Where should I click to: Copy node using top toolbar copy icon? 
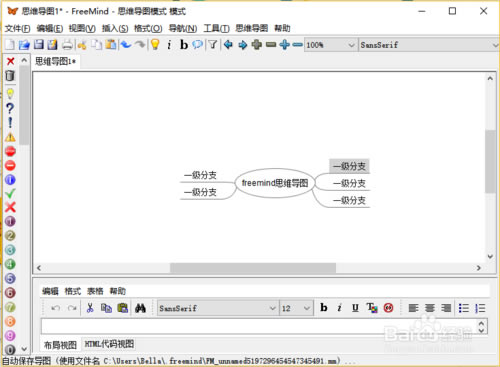[97, 45]
